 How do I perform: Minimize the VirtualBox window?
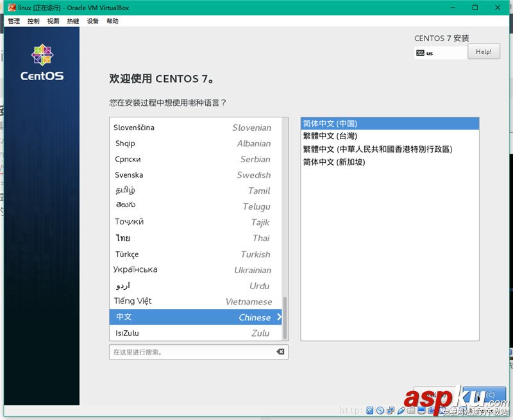point(453,7)
